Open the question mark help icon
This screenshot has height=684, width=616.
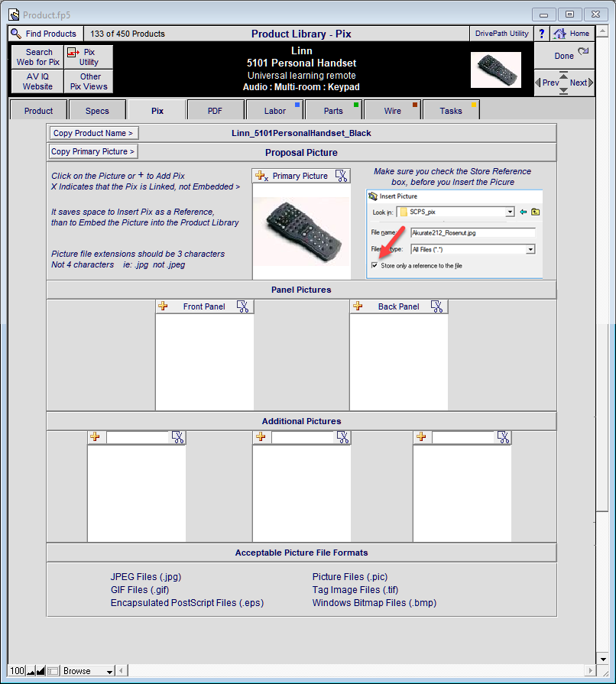[x=541, y=34]
